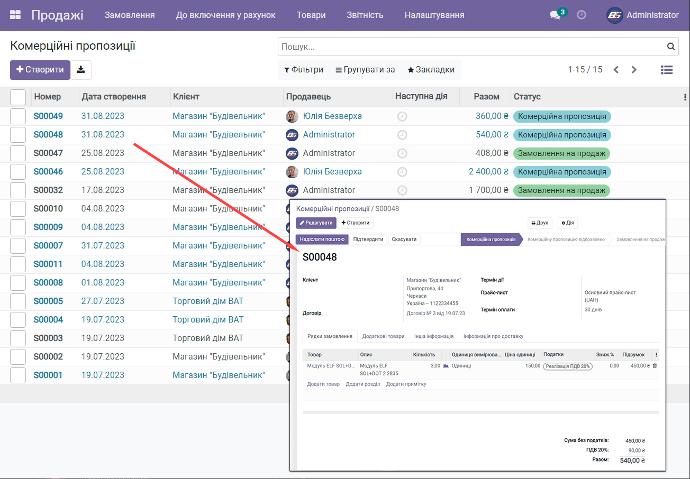Open the Замовлення menu
The height and width of the screenshot is (479, 690).
[129, 15]
